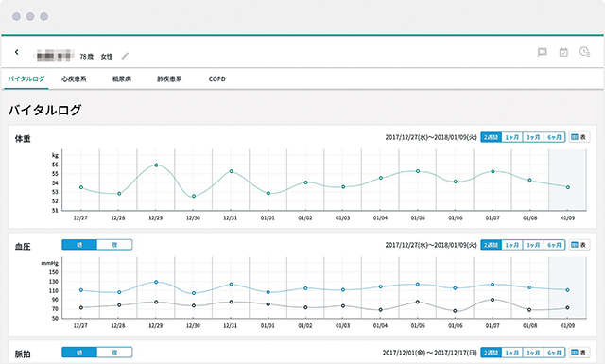Viewport: 605px width, 364px height.
Task: Select 2週間 range for 血圧 chart
Action: point(492,245)
